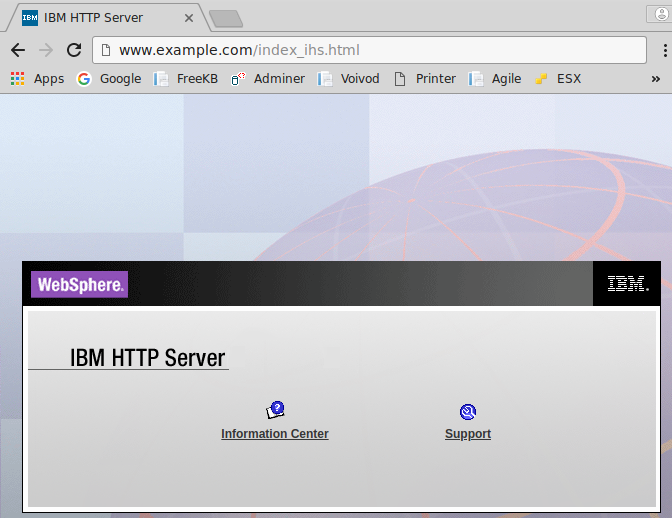
Task: Reload the page with the refresh icon
Action: point(74,50)
